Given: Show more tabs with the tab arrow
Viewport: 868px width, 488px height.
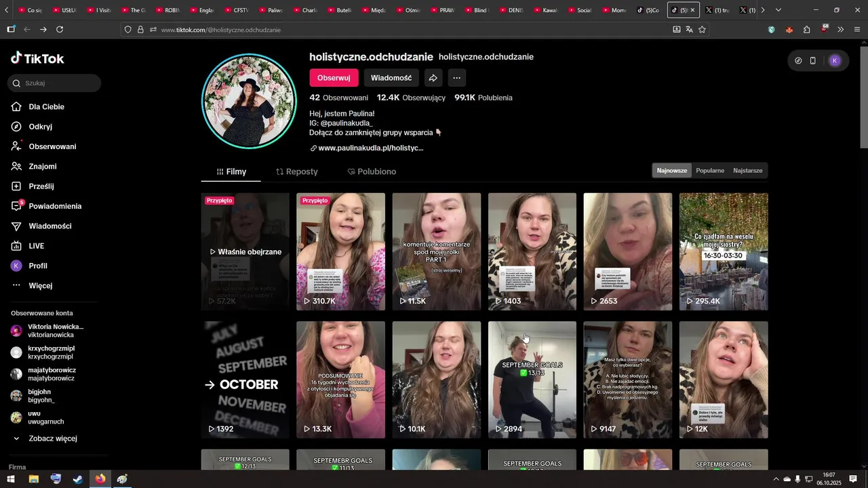Looking at the screenshot, I should [763, 10].
